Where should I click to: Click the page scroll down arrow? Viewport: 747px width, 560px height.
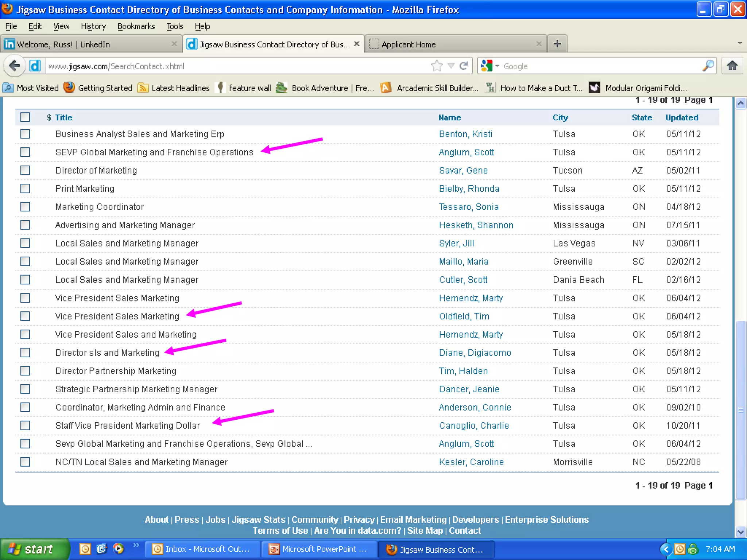[x=740, y=532]
